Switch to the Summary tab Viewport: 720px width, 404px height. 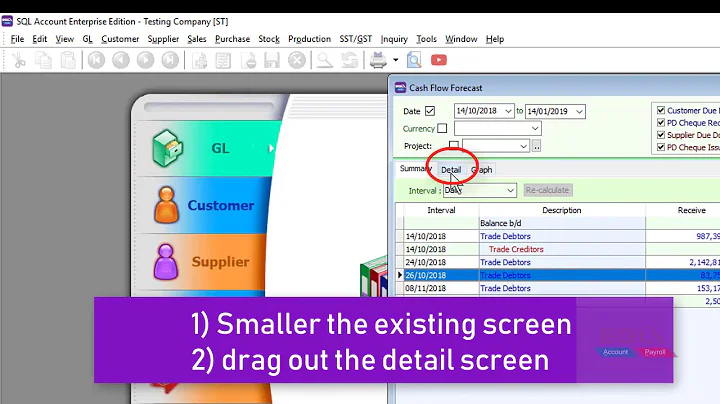[415, 168]
